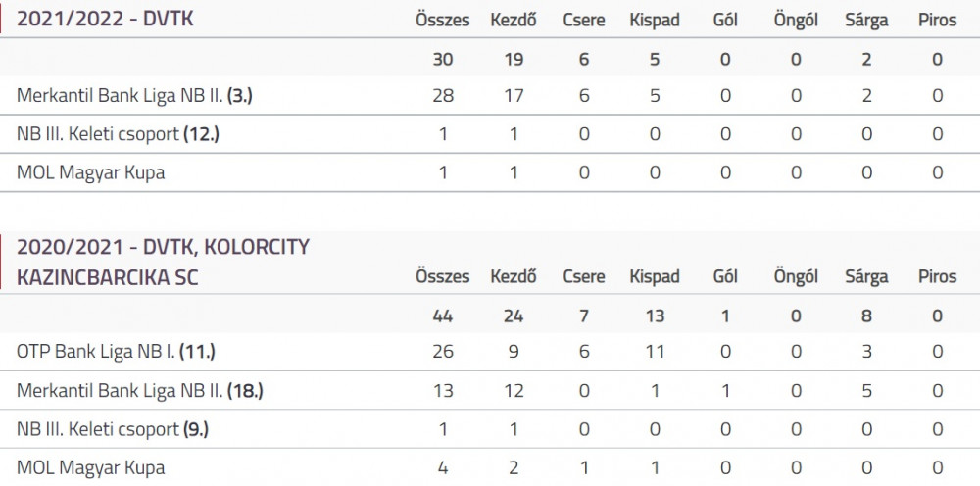Open NB III. Keleti csoport (9.) row
The image size is (980, 486).
(490, 429)
